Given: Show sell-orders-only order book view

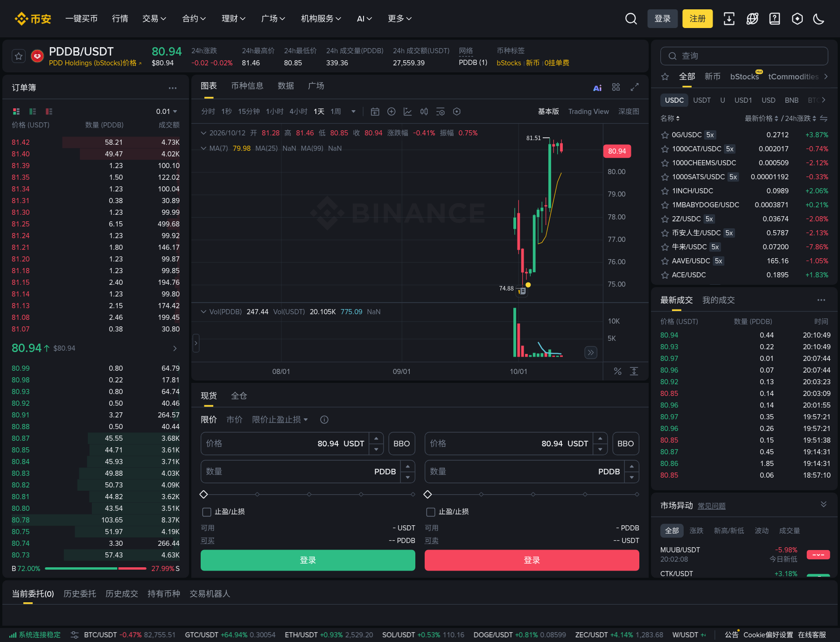Looking at the screenshot, I should (49, 111).
